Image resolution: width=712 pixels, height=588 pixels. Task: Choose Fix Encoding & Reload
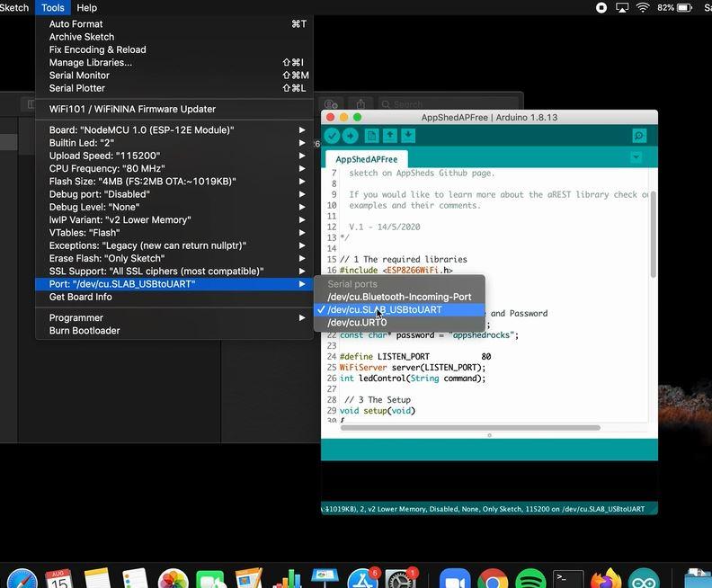click(x=174, y=49)
